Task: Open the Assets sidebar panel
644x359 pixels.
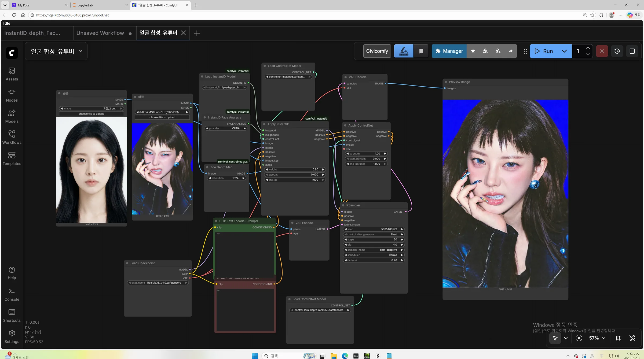Action: tap(12, 74)
